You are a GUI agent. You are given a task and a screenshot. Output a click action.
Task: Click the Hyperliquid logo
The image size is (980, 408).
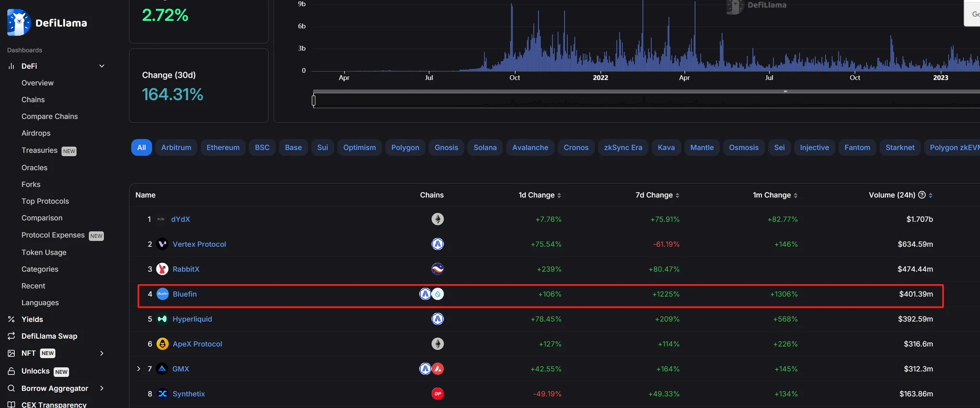[x=162, y=319]
